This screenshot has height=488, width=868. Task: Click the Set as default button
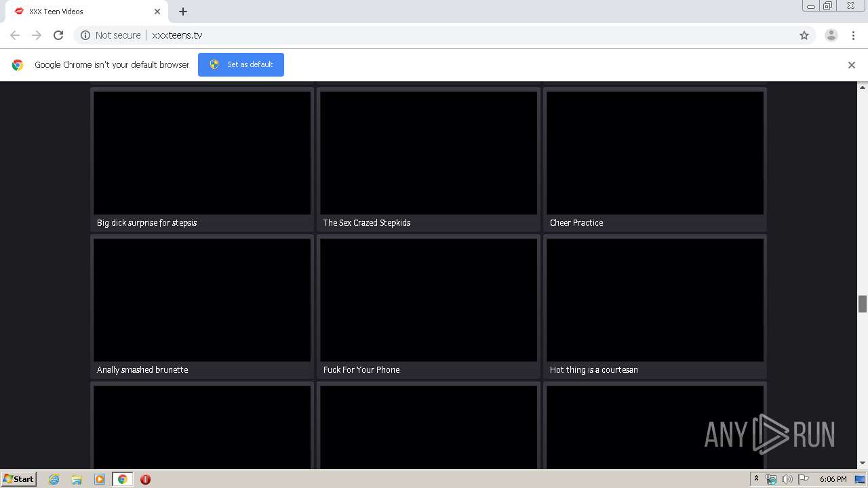(241, 64)
